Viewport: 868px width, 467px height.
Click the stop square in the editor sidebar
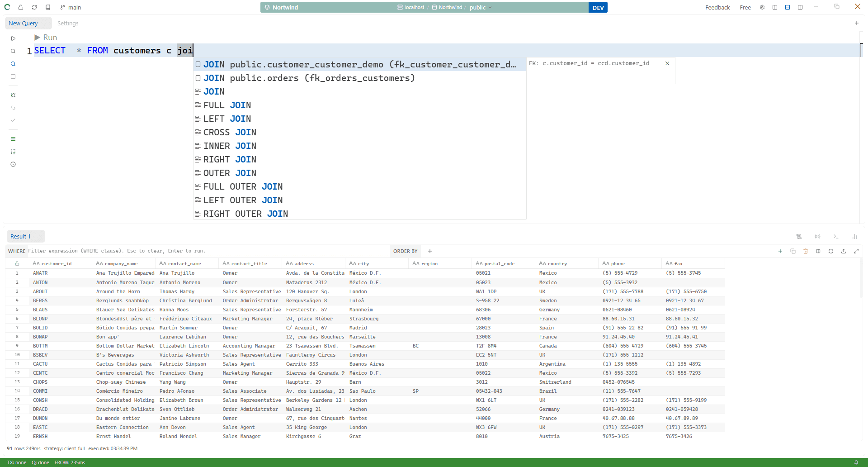point(13,76)
